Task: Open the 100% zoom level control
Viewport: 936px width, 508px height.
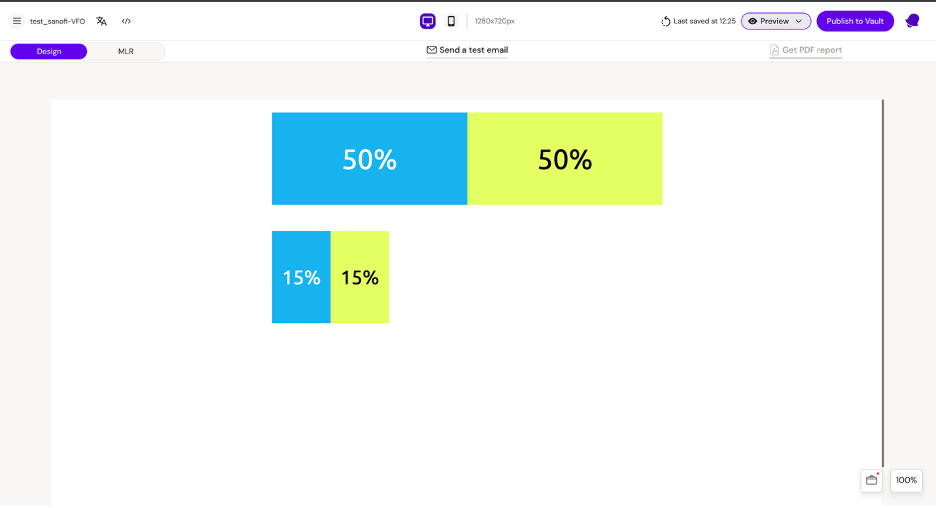Action: (906, 480)
